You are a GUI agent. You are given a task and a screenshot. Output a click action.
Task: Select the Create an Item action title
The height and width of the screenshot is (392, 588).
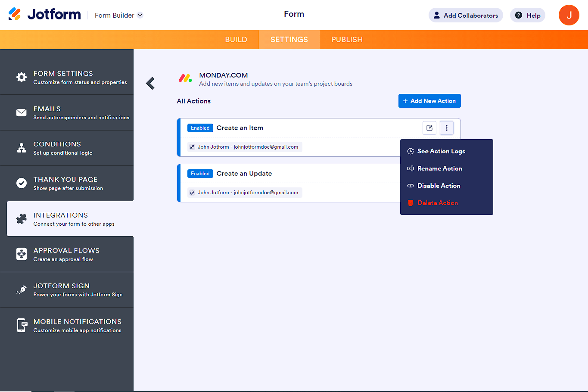(x=240, y=128)
